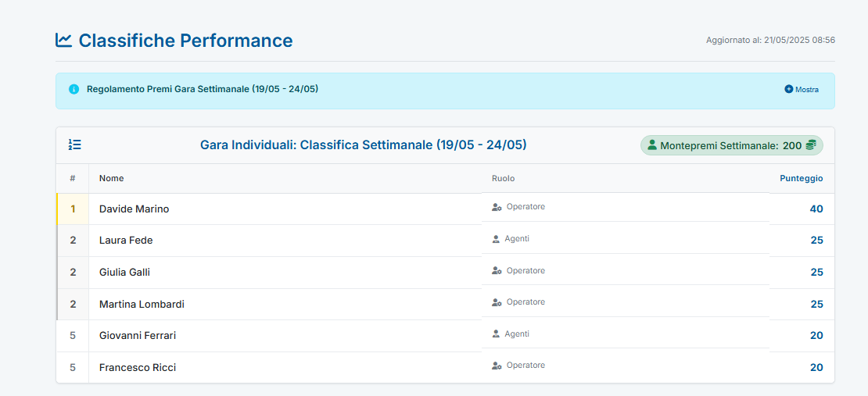The image size is (868, 396).
Task: Click the Montepremi Settimanale 200 badge
Action: click(732, 145)
